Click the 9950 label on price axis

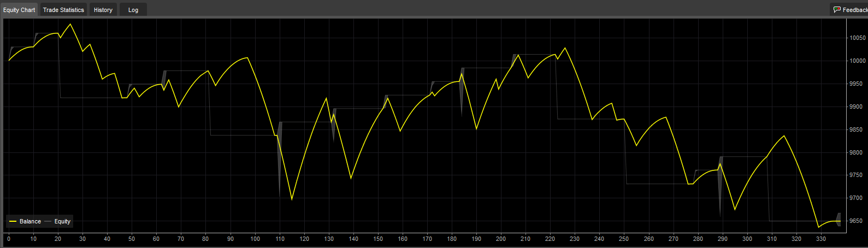(x=855, y=84)
